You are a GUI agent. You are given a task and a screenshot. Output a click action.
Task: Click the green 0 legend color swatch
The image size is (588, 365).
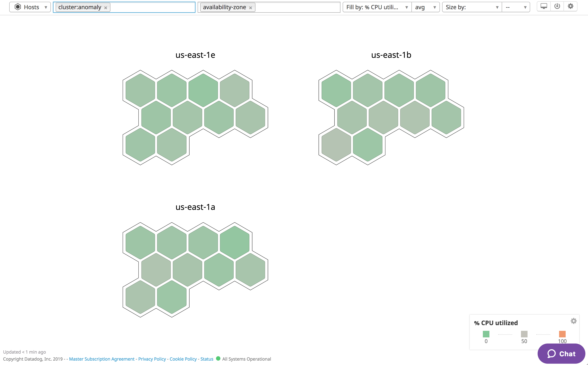pyautogui.click(x=486, y=334)
